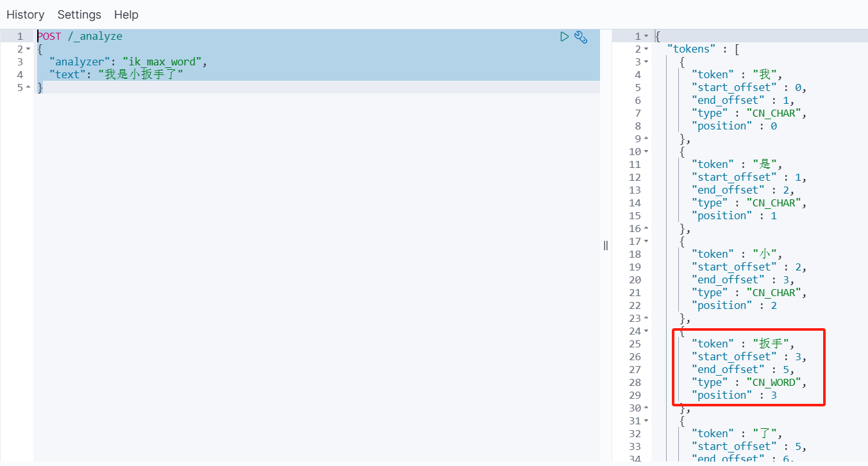Click the "start_offset" : 0 line
Screen dimensions: 868x466
pos(749,88)
